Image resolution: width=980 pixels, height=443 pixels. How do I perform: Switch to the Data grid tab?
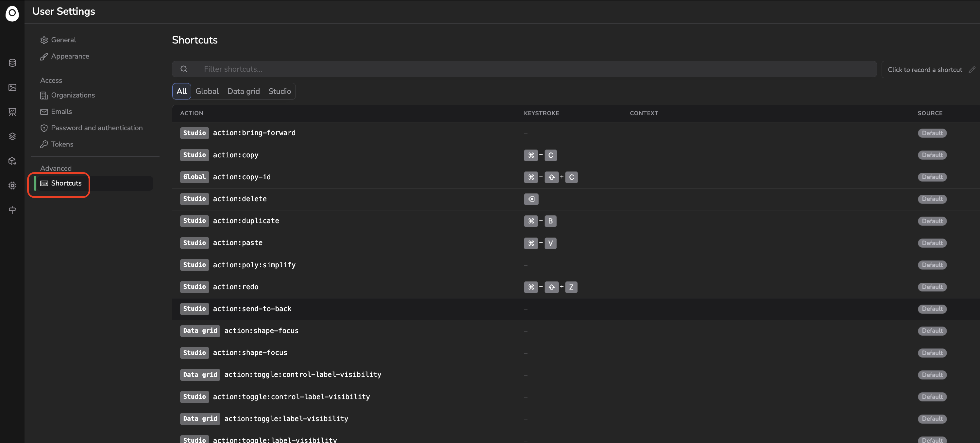(244, 91)
